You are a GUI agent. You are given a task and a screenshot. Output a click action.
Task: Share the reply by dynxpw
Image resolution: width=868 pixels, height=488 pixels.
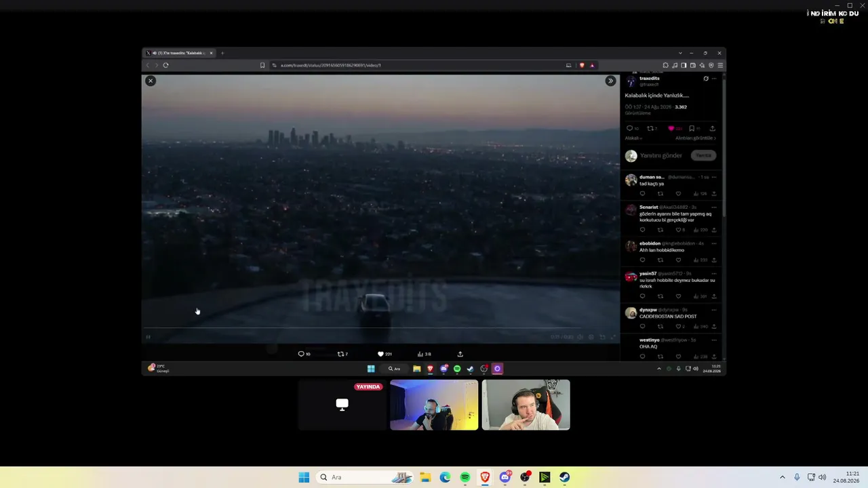click(714, 327)
